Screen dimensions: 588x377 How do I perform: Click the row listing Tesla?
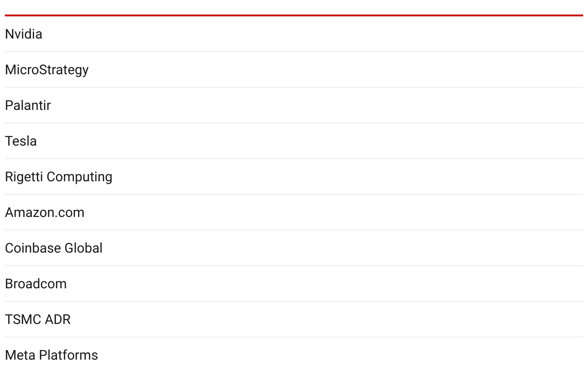pyautogui.click(x=294, y=141)
